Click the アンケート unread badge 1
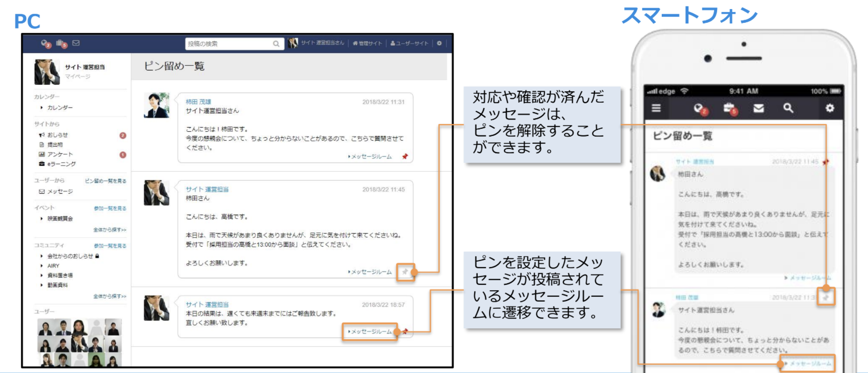The width and height of the screenshot is (868, 373). pos(123,155)
